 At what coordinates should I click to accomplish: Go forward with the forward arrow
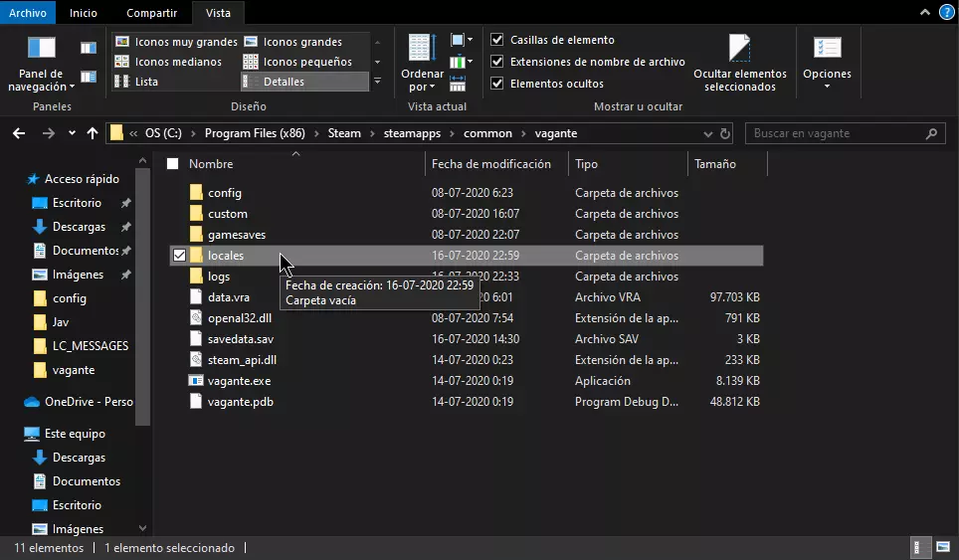[49, 133]
